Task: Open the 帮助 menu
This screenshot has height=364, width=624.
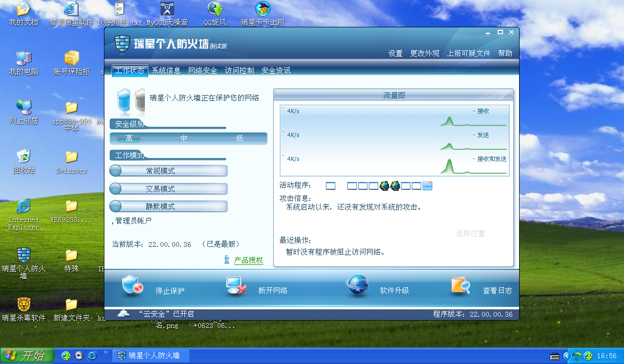Action: 505,53
